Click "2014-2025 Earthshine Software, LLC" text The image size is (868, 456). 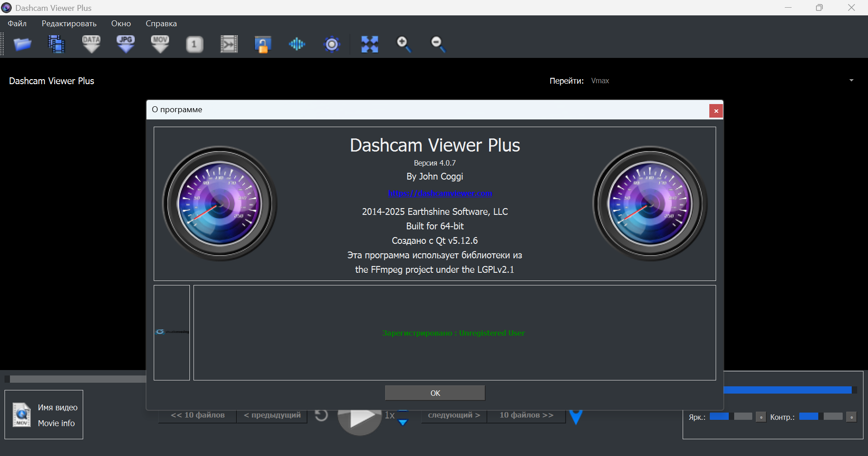point(435,212)
